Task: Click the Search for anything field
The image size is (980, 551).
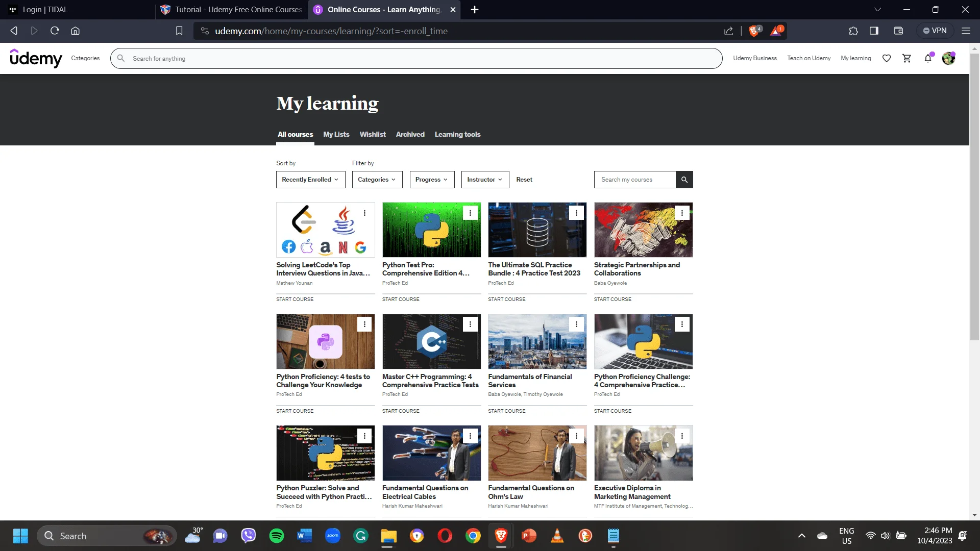Action: (416, 58)
